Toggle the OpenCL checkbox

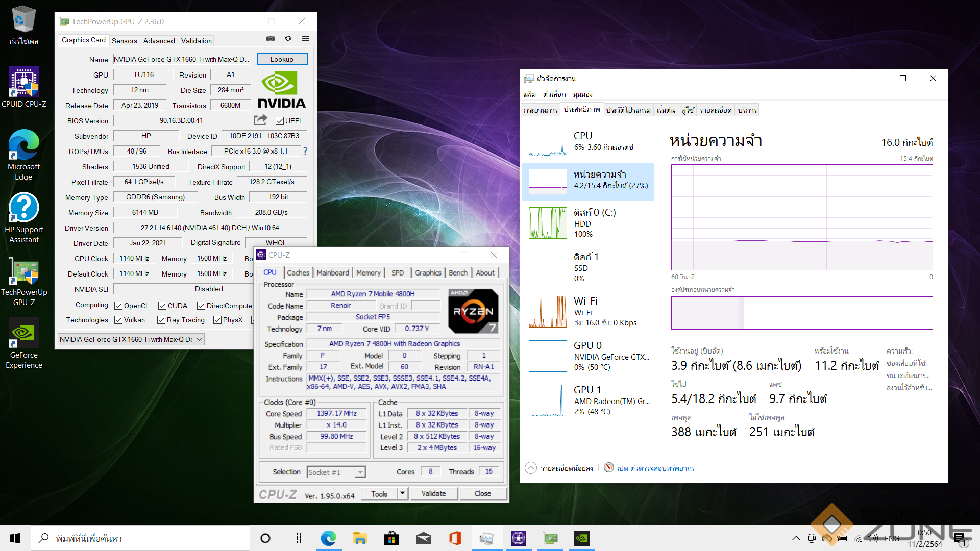[118, 306]
